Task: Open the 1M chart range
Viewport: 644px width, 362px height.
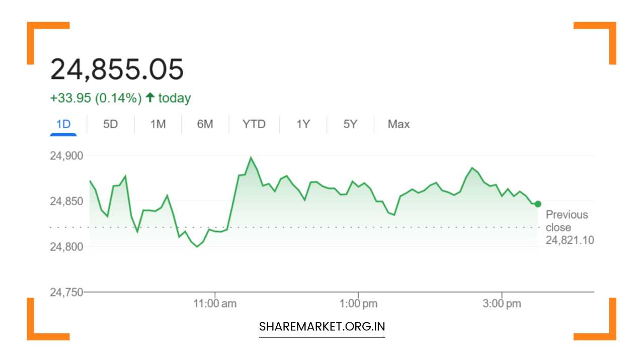Action: tap(158, 124)
